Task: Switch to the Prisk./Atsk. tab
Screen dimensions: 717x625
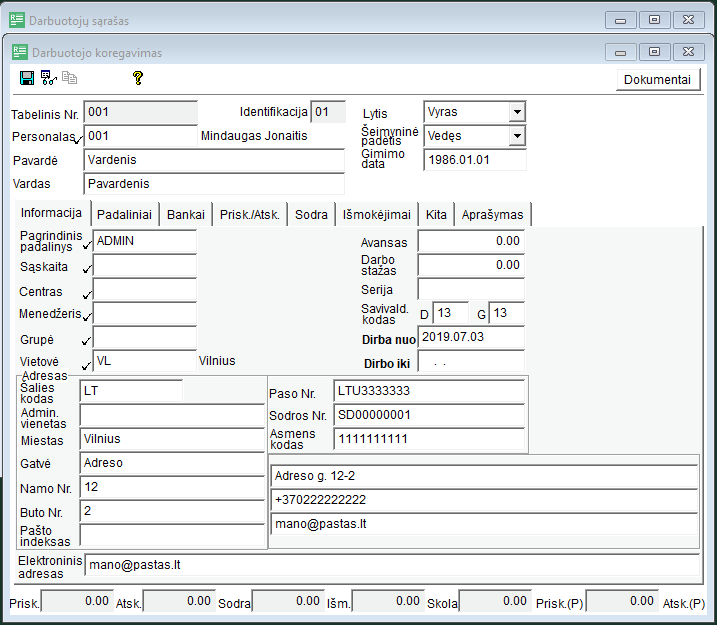Action: [250, 214]
